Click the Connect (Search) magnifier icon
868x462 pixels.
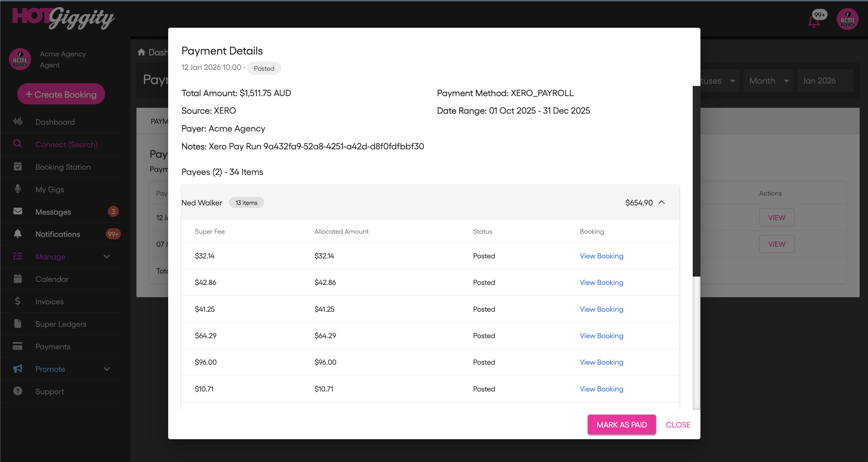click(x=18, y=144)
